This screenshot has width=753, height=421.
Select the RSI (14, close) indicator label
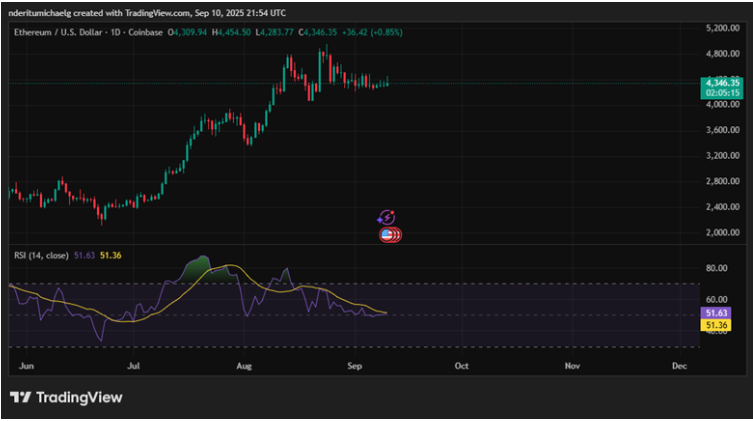pos(39,256)
